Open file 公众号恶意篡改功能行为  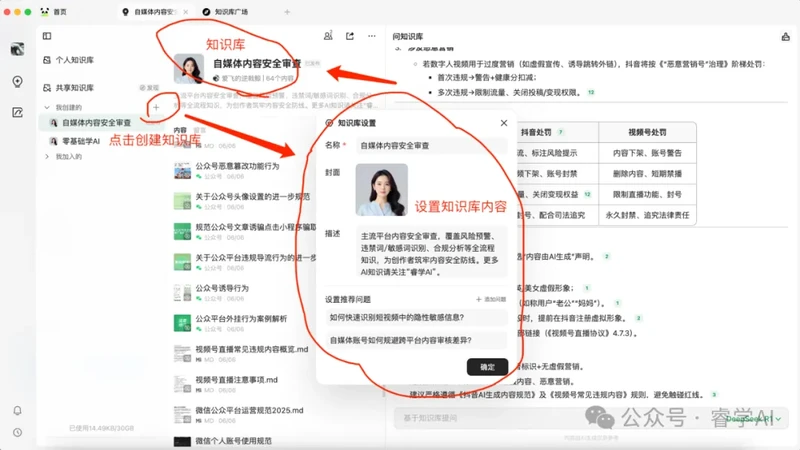tap(237, 166)
